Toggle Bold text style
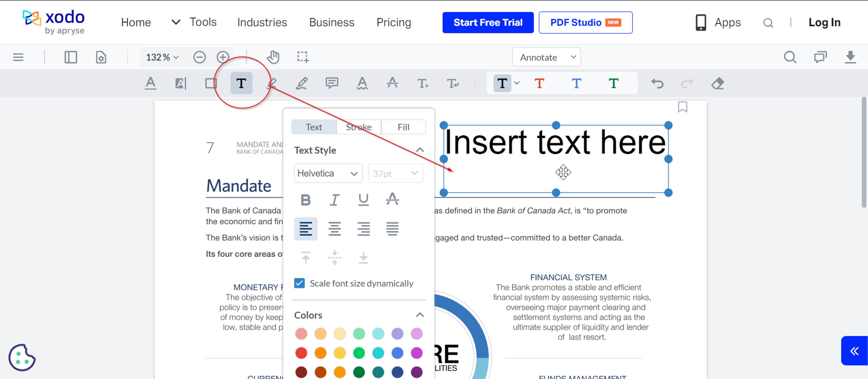 pyautogui.click(x=306, y=200)
